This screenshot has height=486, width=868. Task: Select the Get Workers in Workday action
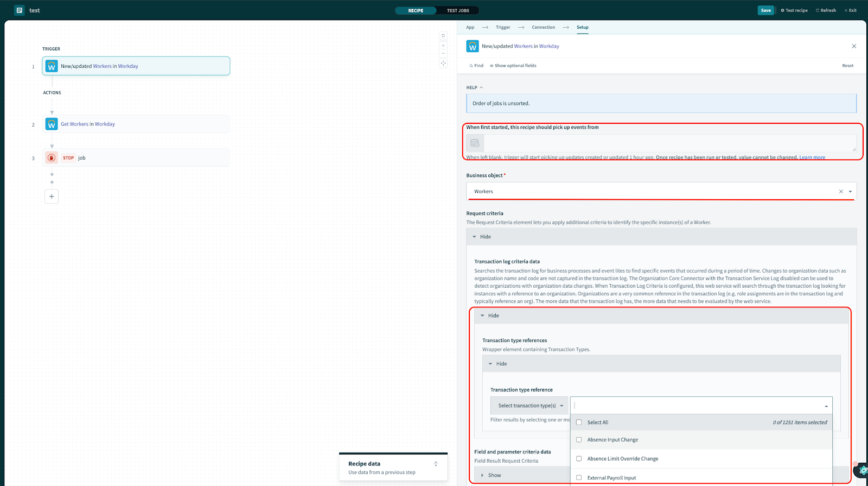136,124
